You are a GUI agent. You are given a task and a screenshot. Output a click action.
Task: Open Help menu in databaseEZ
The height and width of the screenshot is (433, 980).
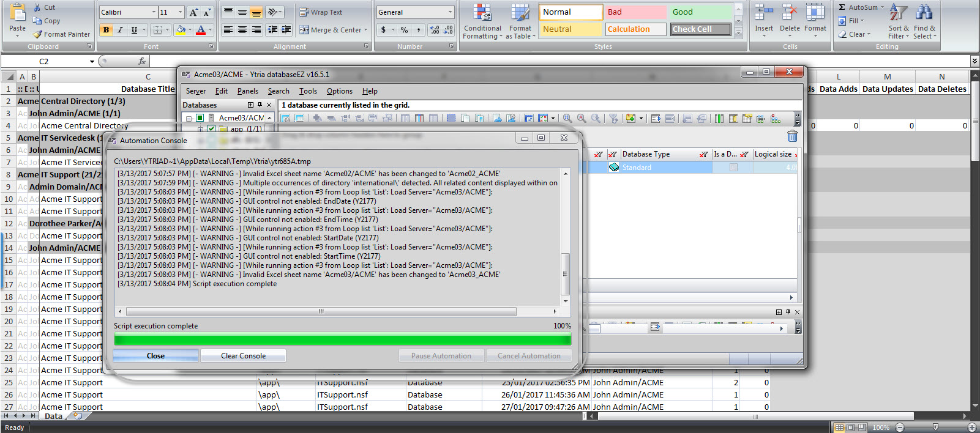[370, 91]
